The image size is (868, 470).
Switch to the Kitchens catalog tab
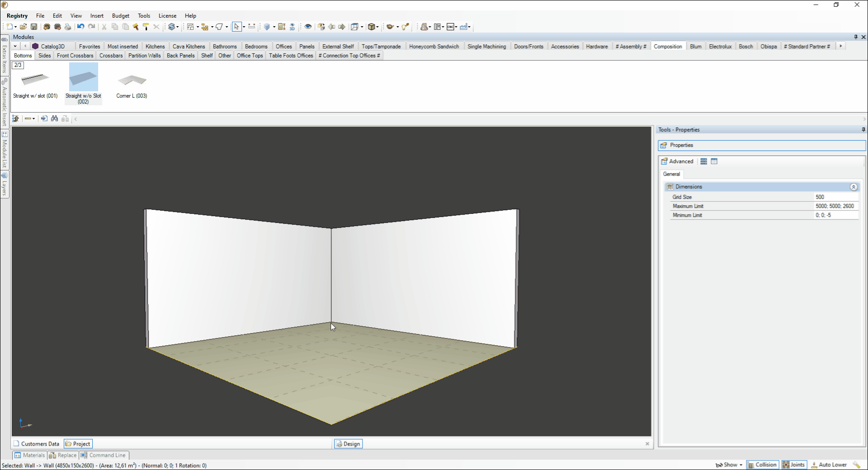[155, 47]
